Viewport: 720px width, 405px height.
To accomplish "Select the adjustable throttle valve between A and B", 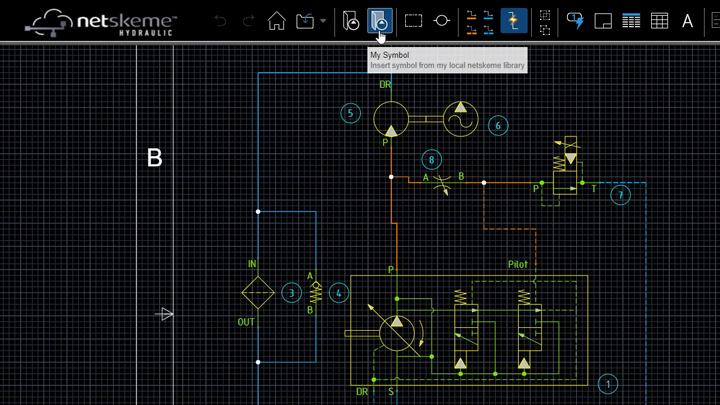I will [x=442, y=184].
